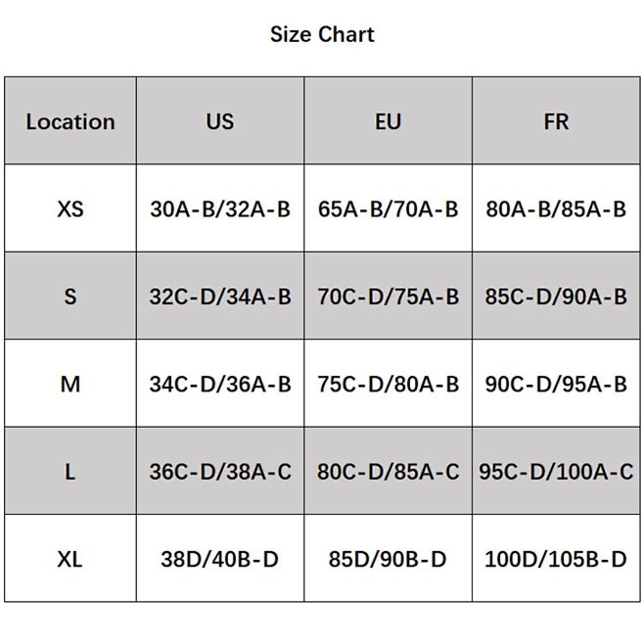Screen dimensions: 644x644
Task: Click the 30A-B/32A-B cell
Action: (x=220, y=209)
